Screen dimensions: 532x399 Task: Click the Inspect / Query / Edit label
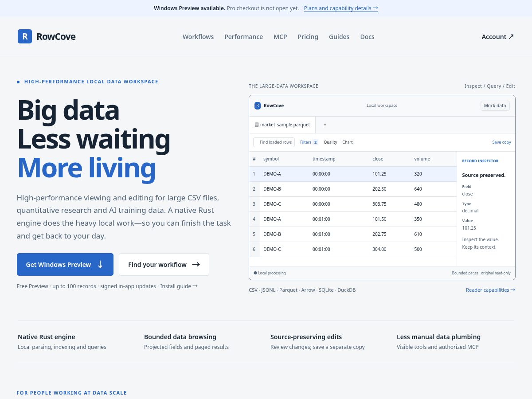[490, 86]
